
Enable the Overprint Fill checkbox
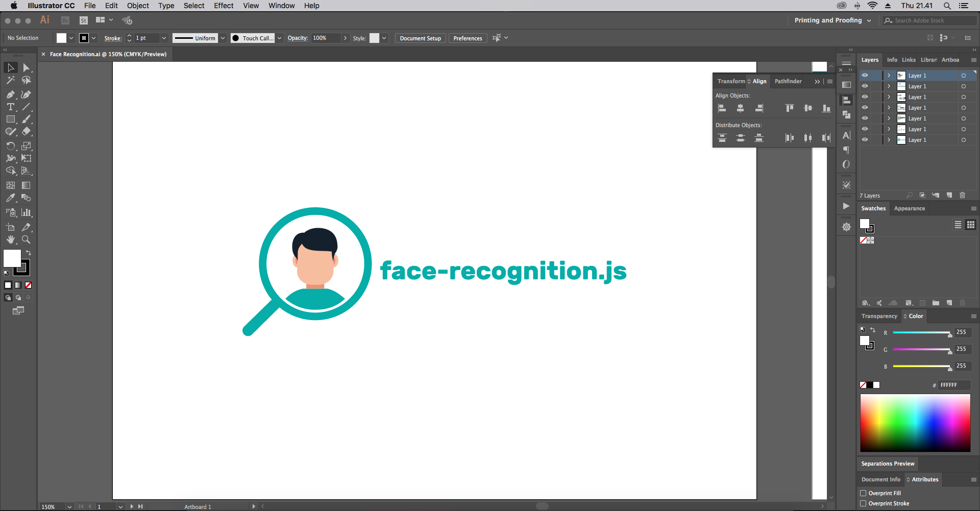[863, 493]
